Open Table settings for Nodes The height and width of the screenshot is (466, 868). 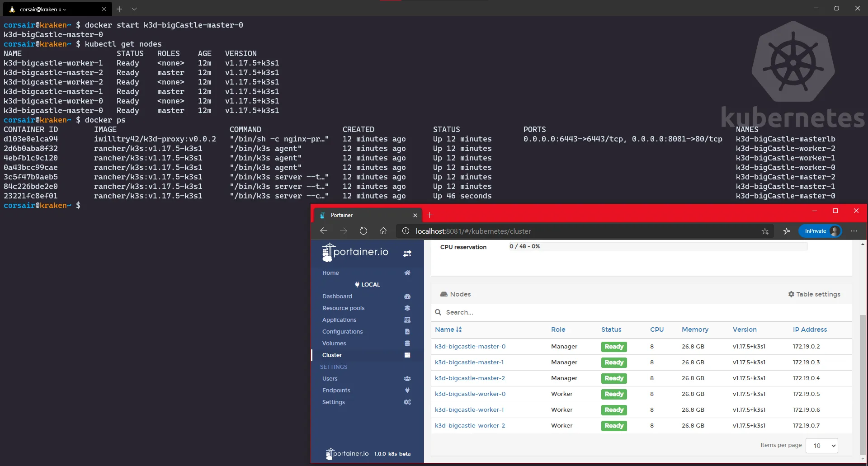(x=814, y=294)
